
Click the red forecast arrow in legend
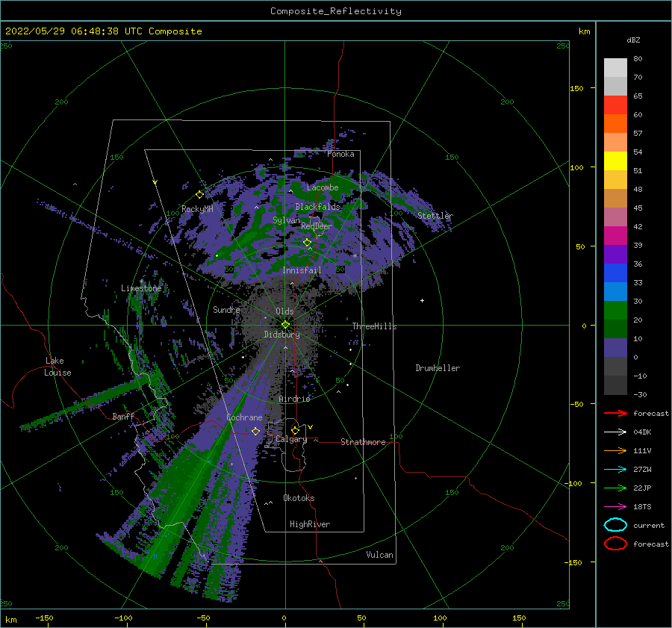615,413
